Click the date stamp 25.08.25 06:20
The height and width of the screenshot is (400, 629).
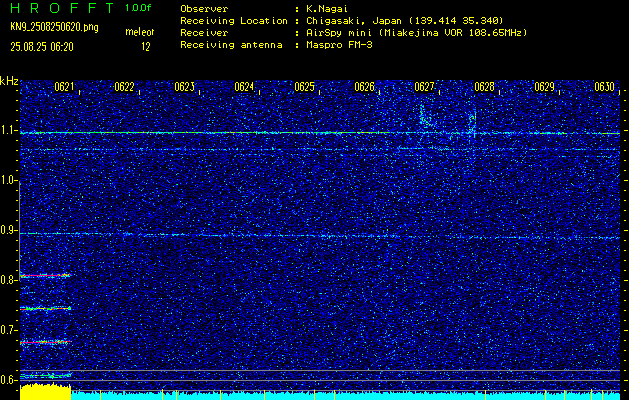42,47
